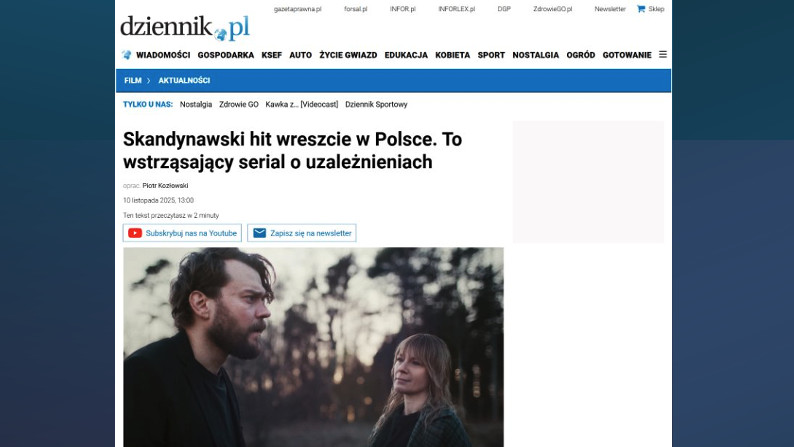Click the YouTube icon in subscribe button
The width and height of the screenshot is (794, 447).
pyautogui.click(x=135, y=233)
